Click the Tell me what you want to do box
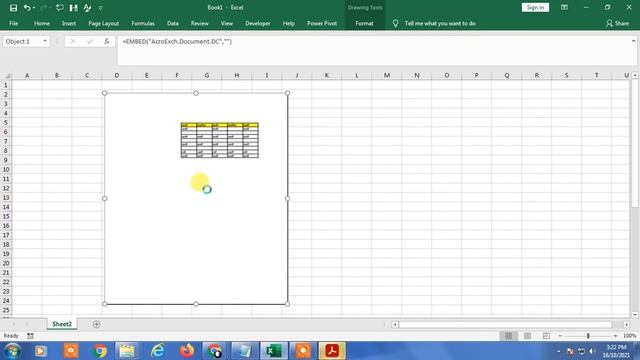Screen dimensions: 640x360 point(440,23)
